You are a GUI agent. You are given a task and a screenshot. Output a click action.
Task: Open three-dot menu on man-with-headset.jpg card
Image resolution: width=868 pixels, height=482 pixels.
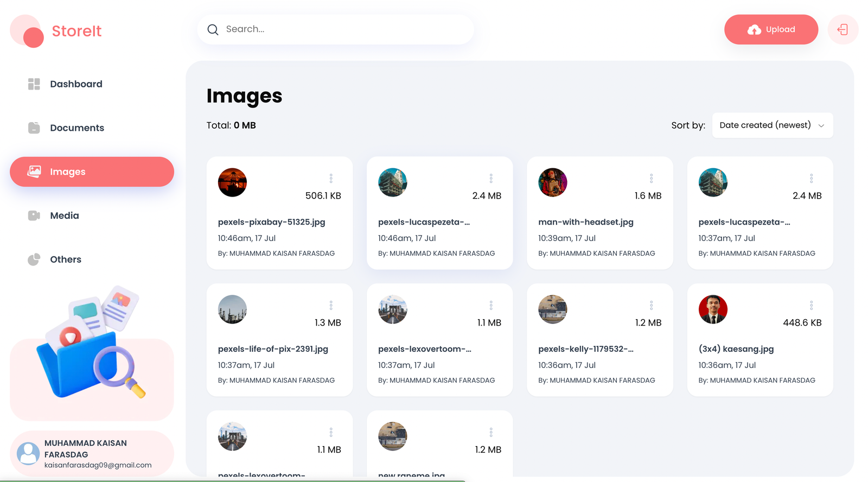click(651, 178)
